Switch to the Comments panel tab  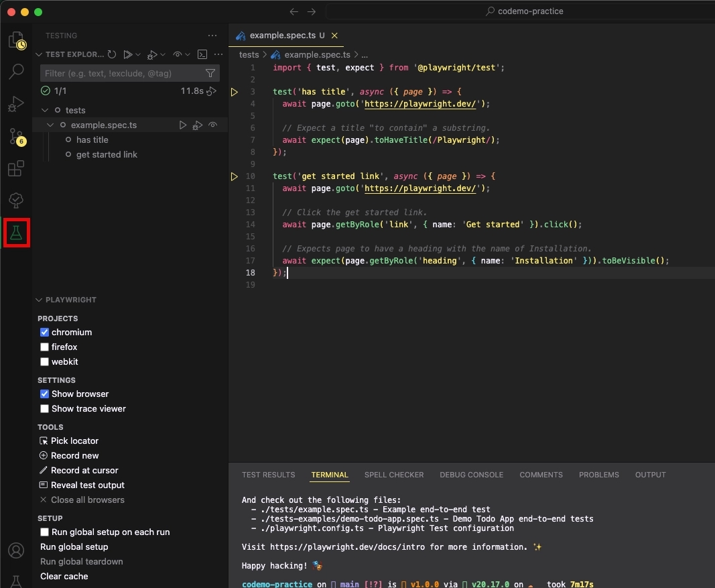pos(541,475)
